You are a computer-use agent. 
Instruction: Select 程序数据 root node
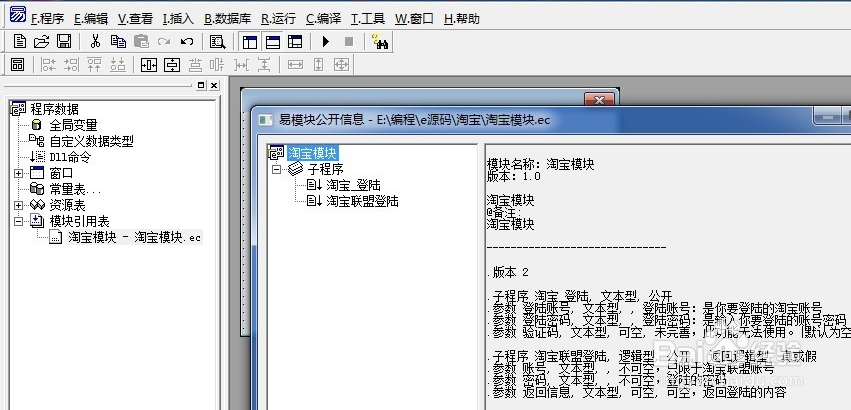(x=54, y=109)
